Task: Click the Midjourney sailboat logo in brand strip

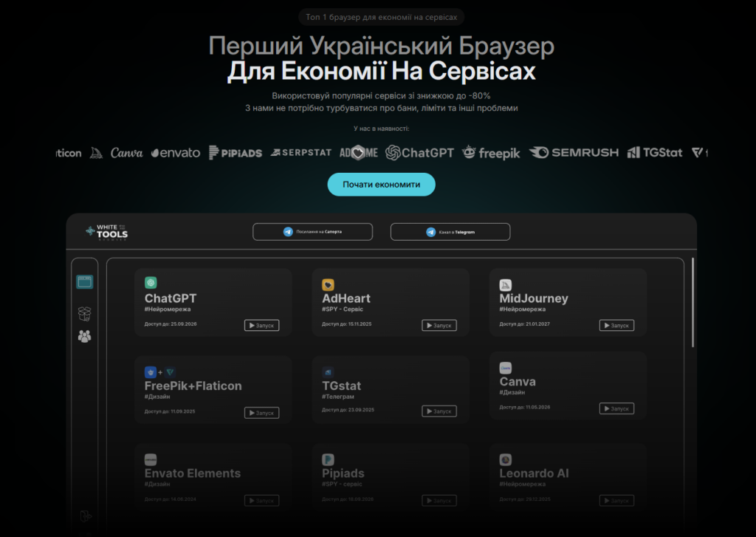Action: coord(97,154)
